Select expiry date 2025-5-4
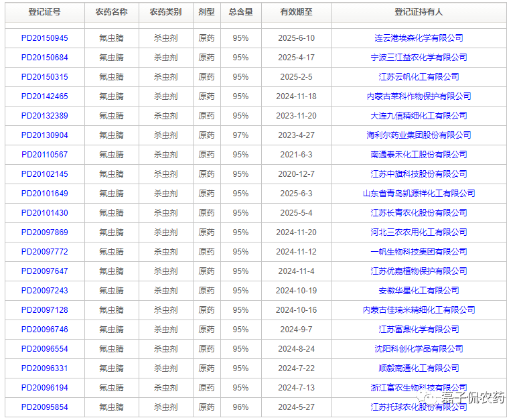The width and height of the screenshot is (521, 420). pos(297,213)
